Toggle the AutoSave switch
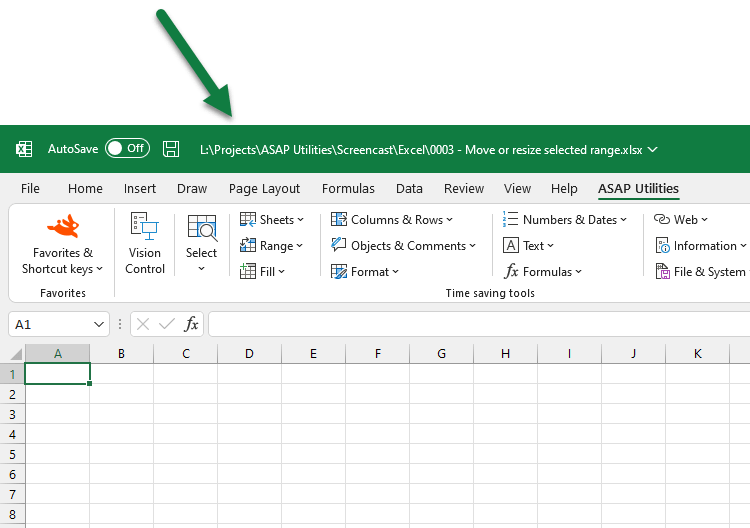Image resolution: width=750 pixels, height=528 pixels. [x=127, y=149]
